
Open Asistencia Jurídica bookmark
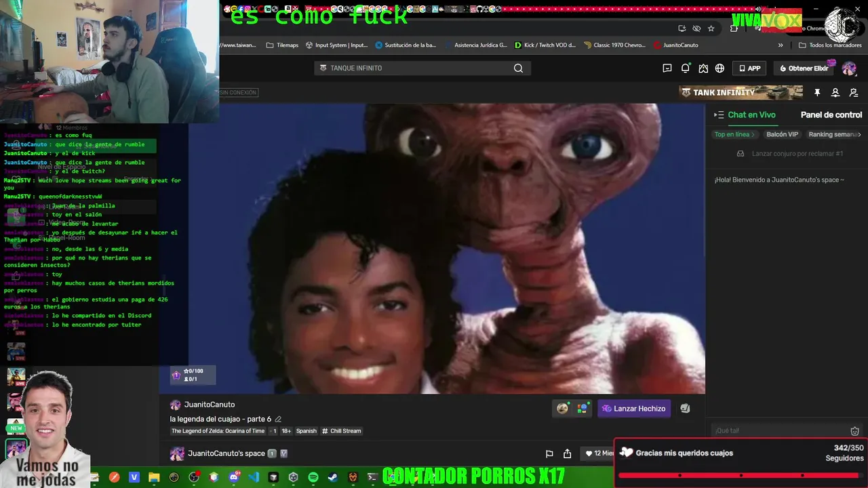(476, 45)
